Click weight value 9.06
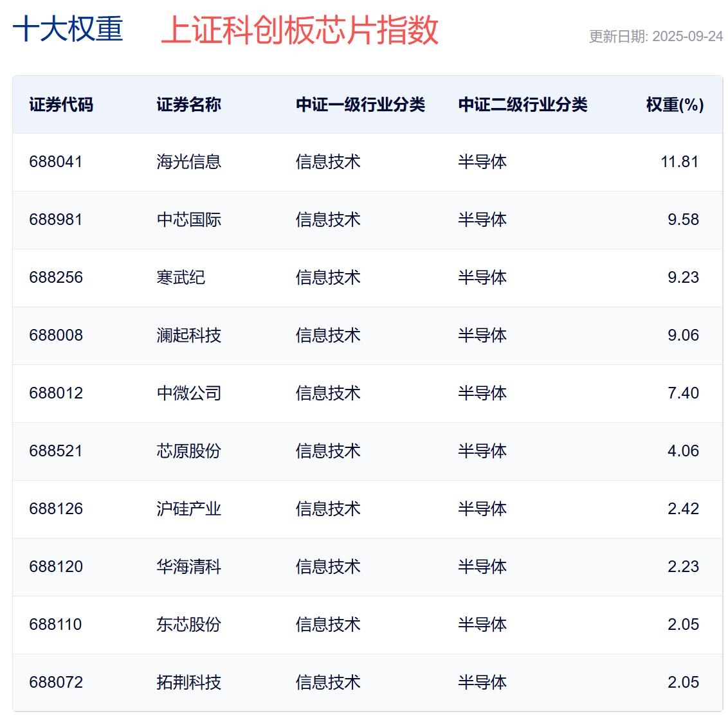Image resolution: width=728 pixels, height=716 pixels. [x=684, y=336]
